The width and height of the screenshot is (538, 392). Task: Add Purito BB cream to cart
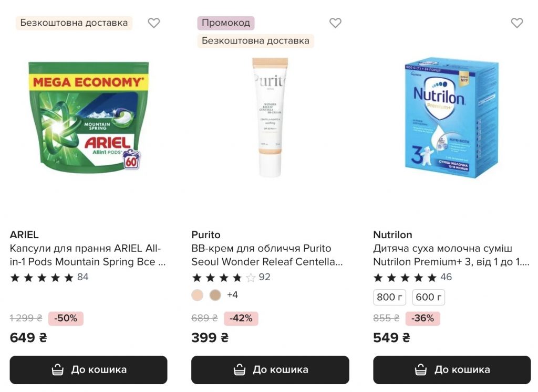pos(270,370)
